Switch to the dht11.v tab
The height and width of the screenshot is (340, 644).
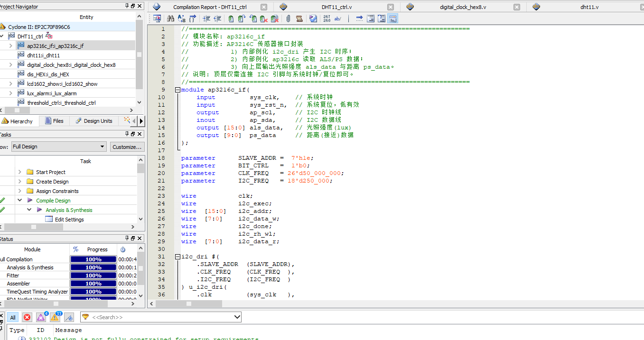tap(589, 7)
